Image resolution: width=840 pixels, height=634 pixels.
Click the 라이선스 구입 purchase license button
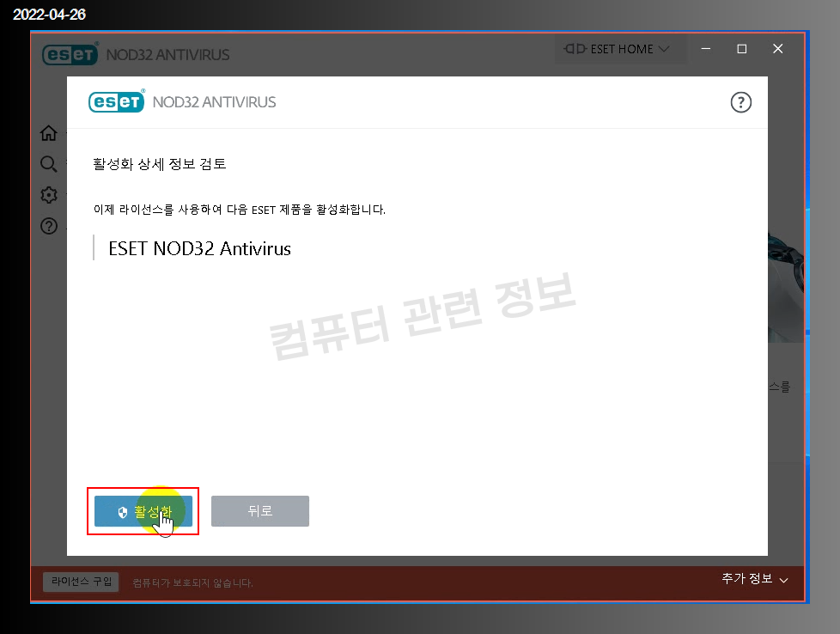click(81, 582)
